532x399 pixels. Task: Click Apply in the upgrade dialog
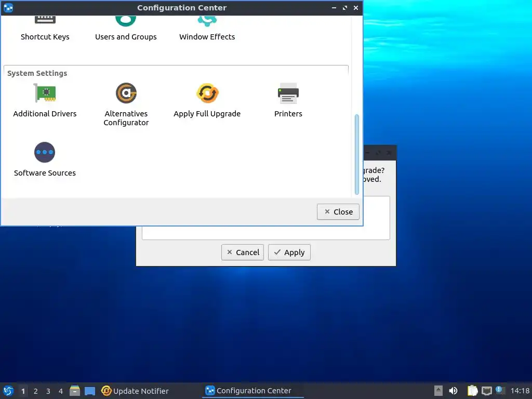[289, 252]
